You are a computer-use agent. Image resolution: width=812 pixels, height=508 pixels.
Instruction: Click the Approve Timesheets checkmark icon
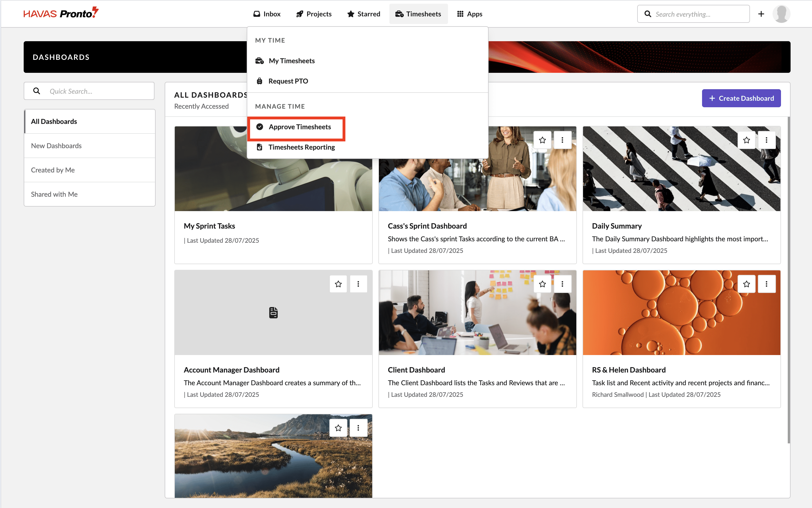click(x=259, y=127)
